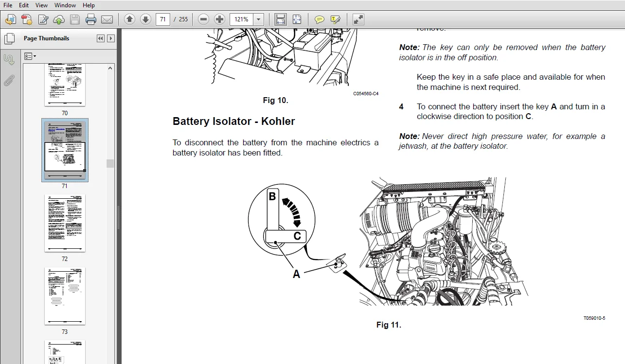This screenshot has height=364, width=625.
Task: Click the Page Thumbnails panel icon
Action: 9,38
